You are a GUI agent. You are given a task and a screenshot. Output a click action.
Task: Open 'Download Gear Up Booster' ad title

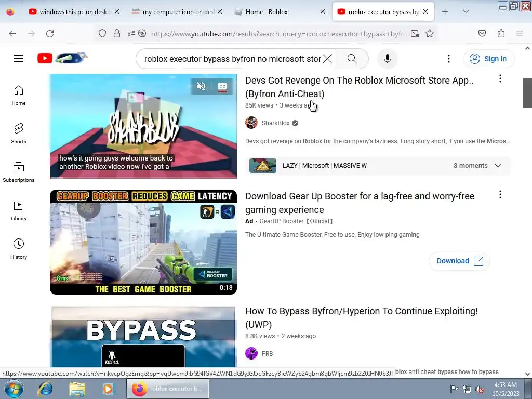click(360, 203)
